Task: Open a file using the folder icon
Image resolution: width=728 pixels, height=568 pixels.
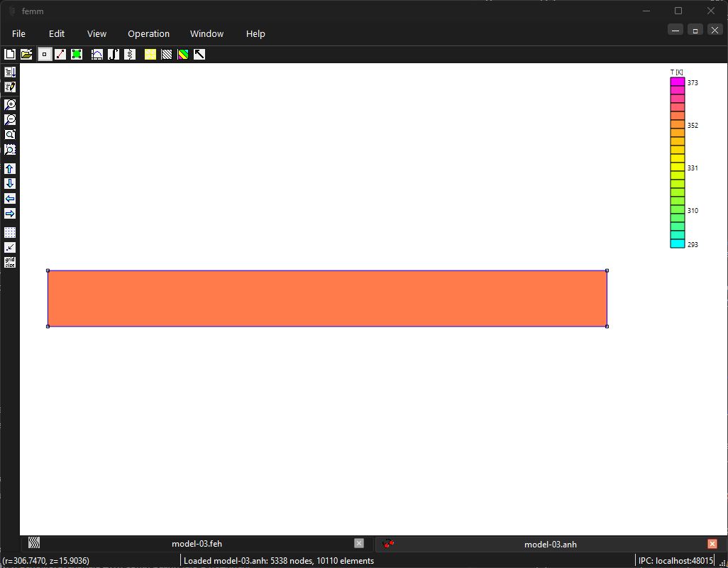Action: (26, 55)
